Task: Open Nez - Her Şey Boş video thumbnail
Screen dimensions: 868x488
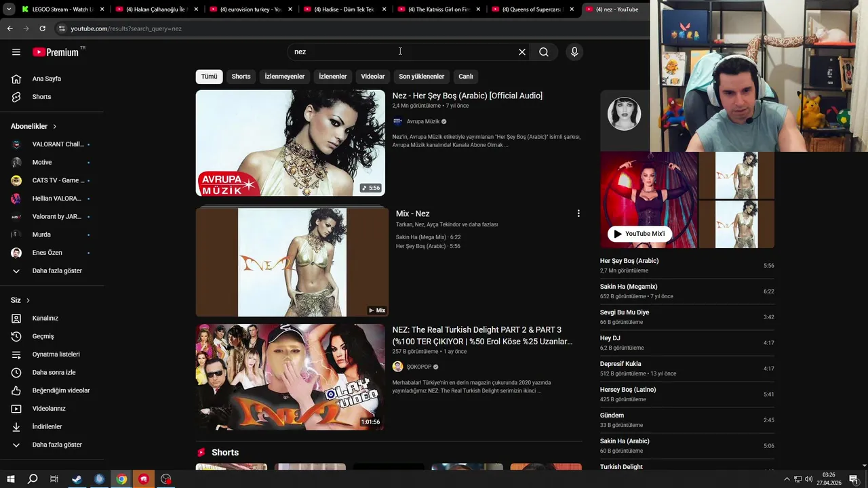Action: click(x=290, y=143)
